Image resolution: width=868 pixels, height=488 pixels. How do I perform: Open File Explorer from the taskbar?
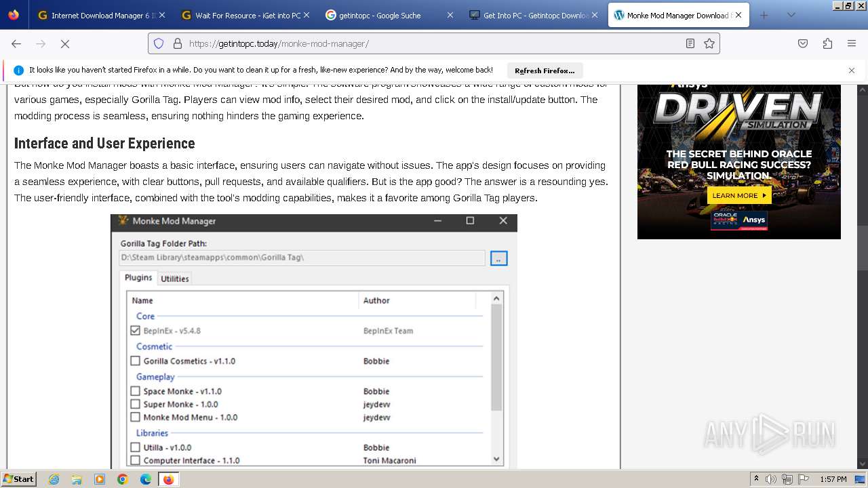[77, 479]
